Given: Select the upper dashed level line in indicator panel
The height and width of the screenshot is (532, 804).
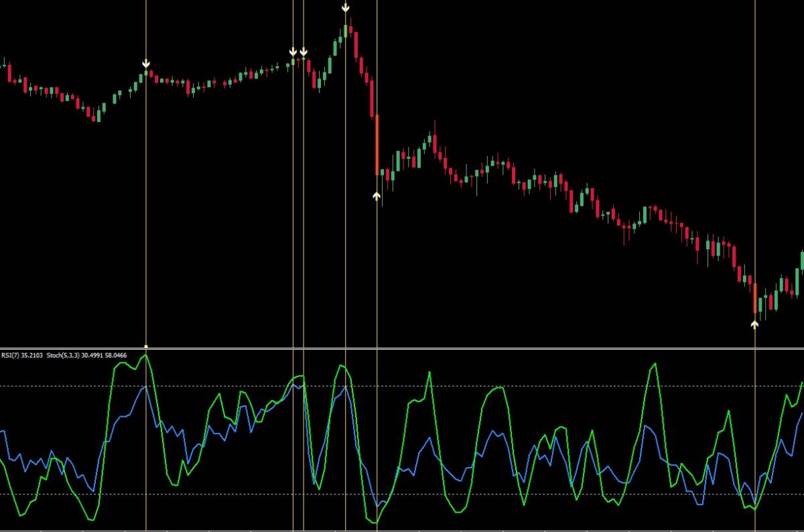Looking at the screenshot, I should [402, 386].
